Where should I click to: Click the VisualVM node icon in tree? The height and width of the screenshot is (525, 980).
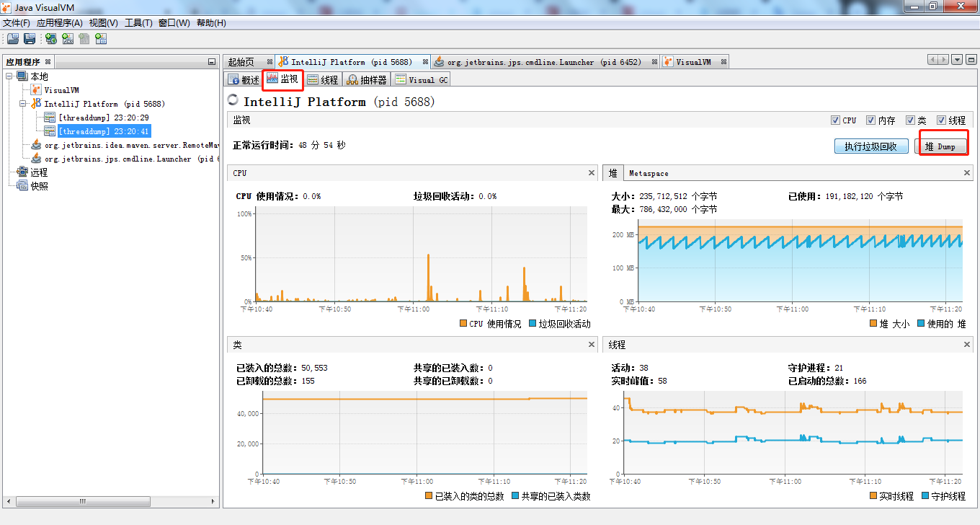click(36, 90)
